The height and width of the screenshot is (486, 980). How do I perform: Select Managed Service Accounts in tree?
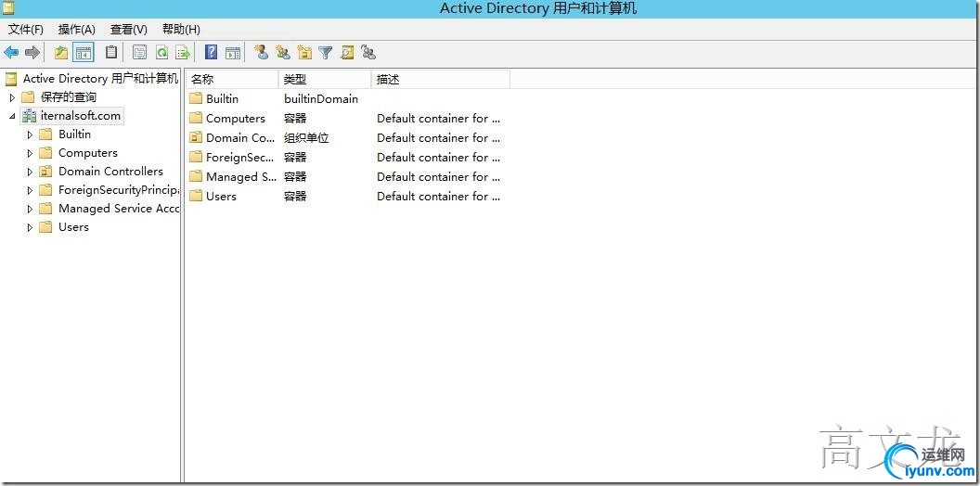tap(118, 209)
